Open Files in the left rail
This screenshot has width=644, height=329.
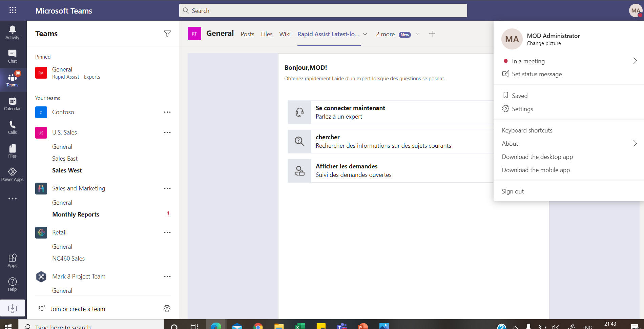tap(13, 151)
